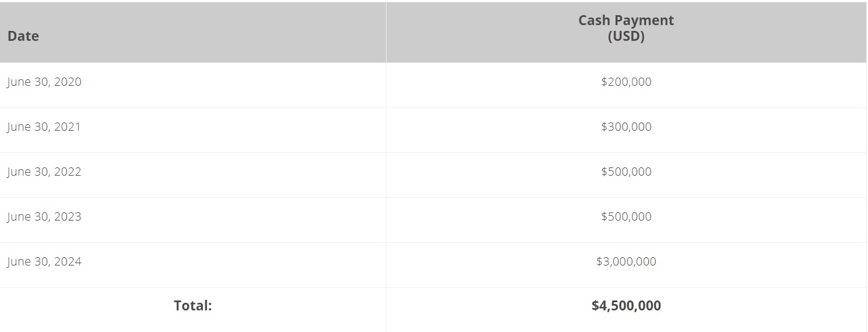868x332 pixels.
Task: Click the $500,000 payment for 2022
Action: coord(626,172)
